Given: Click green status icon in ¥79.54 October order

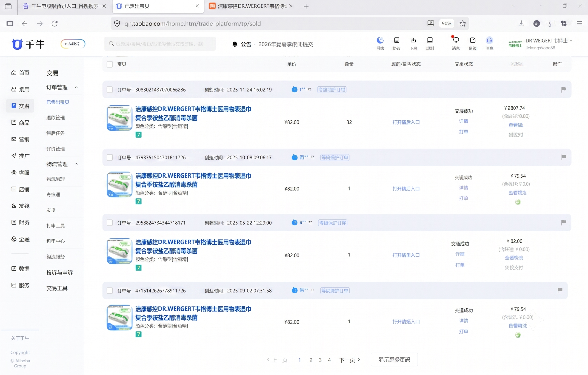Looking at the screenshot, I should click(518, 202).
